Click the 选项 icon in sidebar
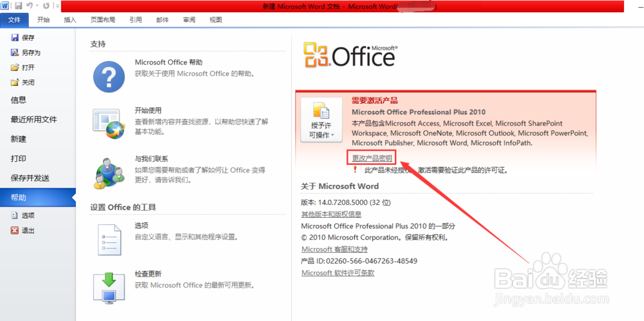Viewport: 644px width, 321px height. pos(15,215)
